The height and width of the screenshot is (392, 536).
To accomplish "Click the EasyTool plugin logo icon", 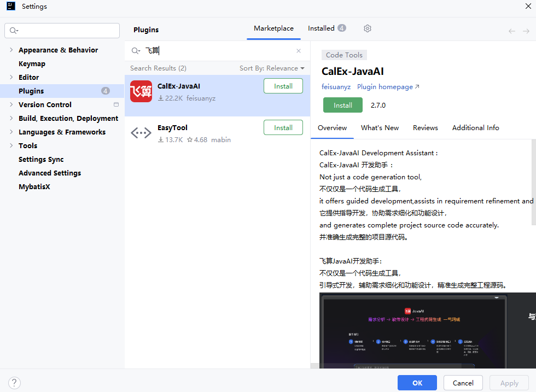I will coord(141,133).
